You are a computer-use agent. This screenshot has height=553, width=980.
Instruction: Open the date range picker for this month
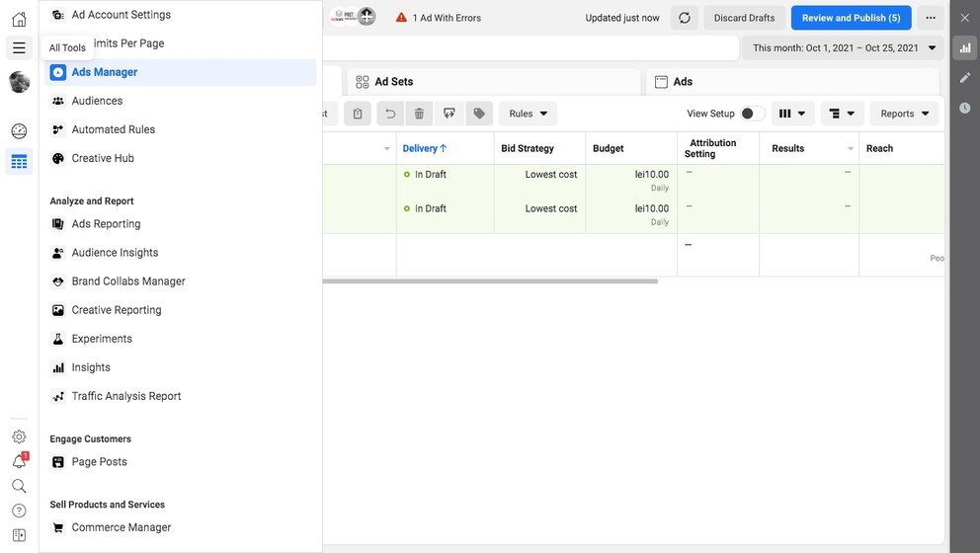[x=843, y=47]
